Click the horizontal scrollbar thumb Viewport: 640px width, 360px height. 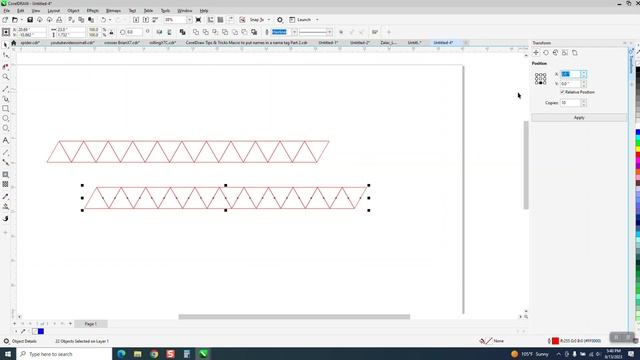[294, 317]
